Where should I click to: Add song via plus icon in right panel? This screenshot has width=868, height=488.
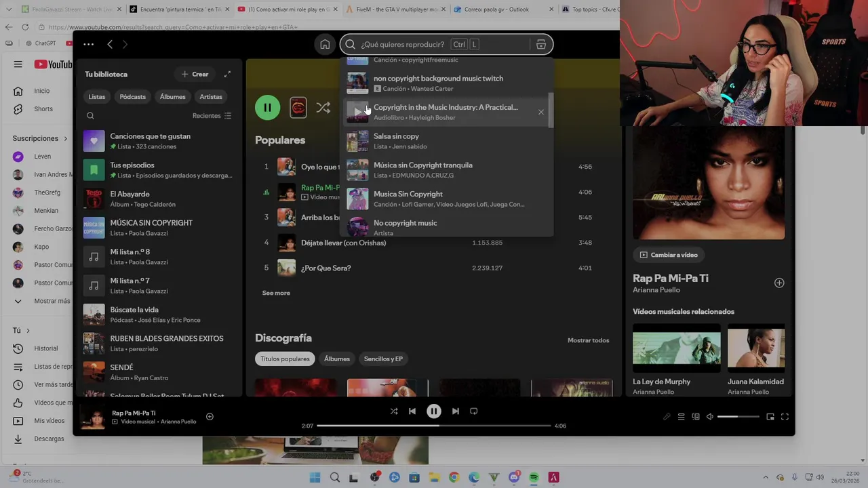779,283
